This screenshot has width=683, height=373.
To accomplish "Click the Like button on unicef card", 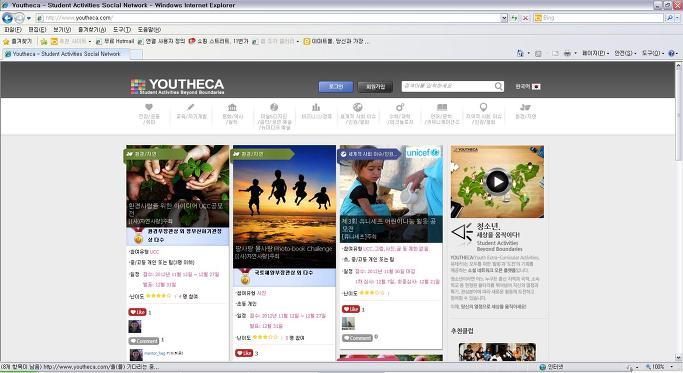I will pyautogui.click(x=351, y=309).
